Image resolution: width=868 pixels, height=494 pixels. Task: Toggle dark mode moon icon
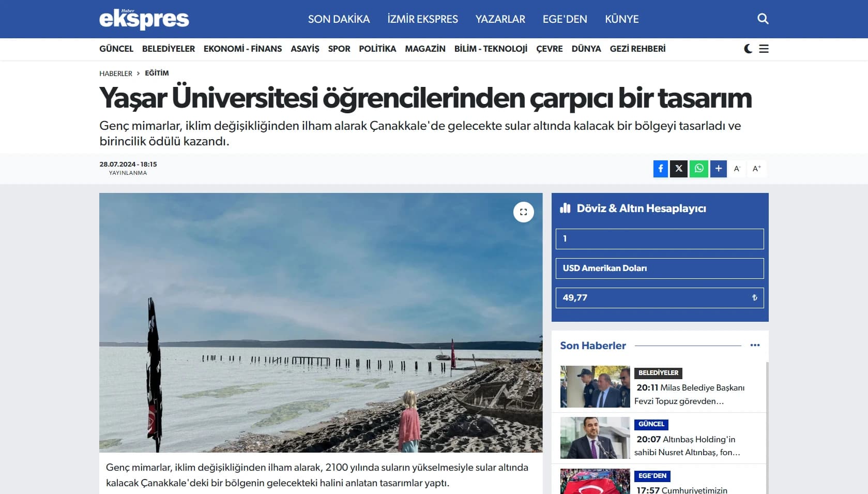click(748, 49)
